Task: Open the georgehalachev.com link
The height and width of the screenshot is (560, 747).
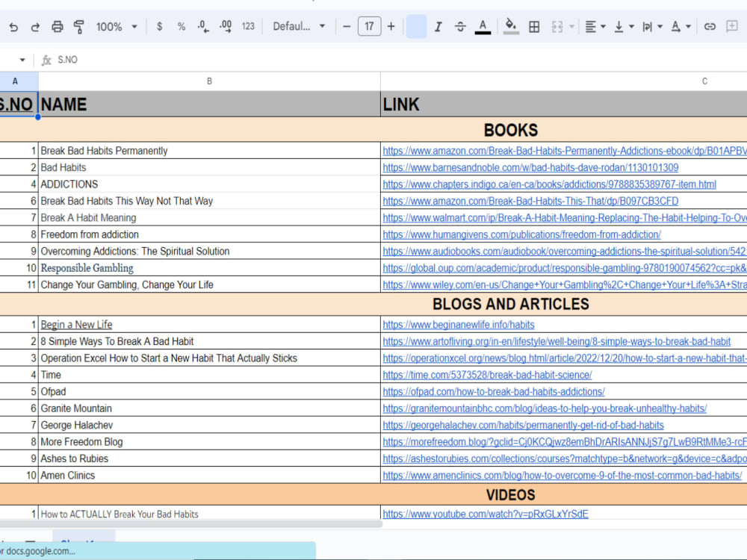Action: [x=523, y=426]
